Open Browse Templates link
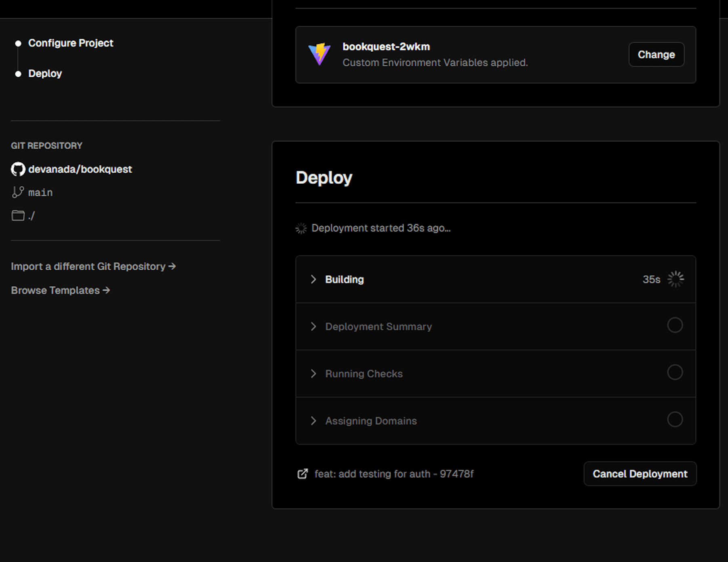The height and width of the screenshot is (562, 728). pyautogui.click(x=61, y=290)
